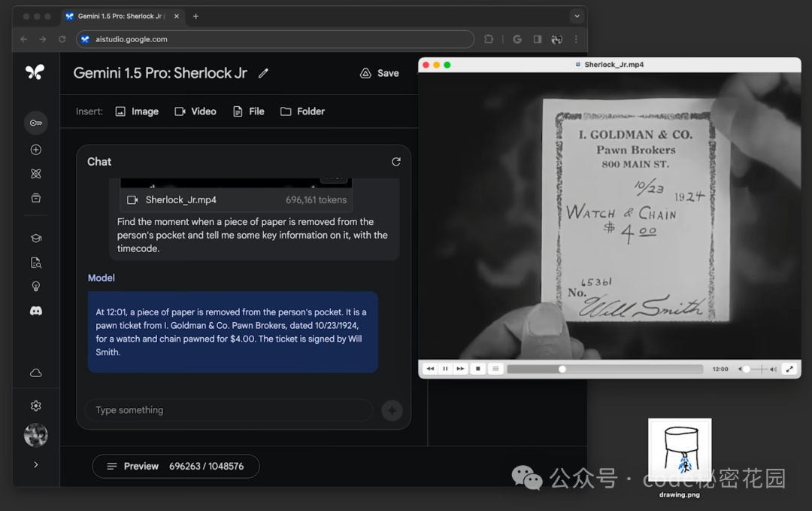This screenshot has width=812, height=511.
Task: Click the video progress slider handle
Action: coord(562,370)
